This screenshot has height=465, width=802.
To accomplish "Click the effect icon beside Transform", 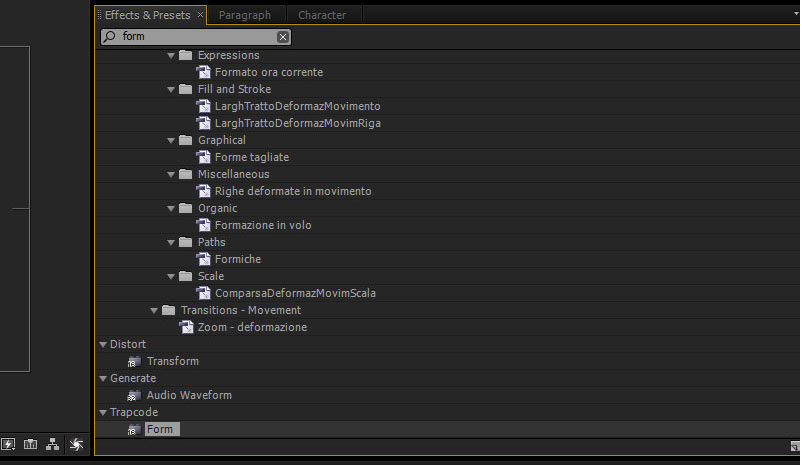I will [134, 361].
